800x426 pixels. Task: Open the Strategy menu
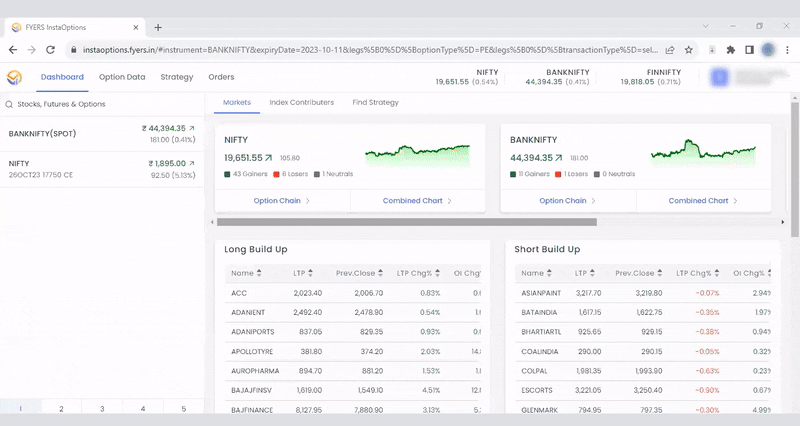(177, 77)
